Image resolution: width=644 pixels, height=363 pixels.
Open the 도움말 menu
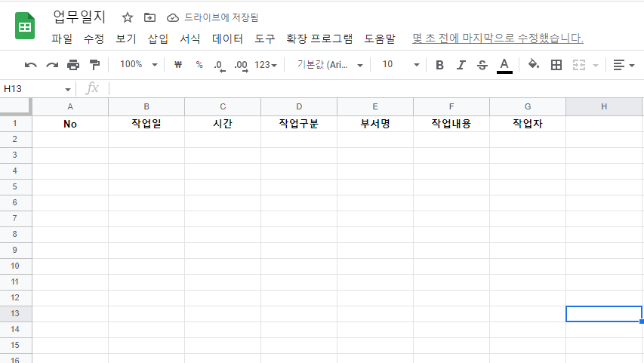click(x=380, y=38)
